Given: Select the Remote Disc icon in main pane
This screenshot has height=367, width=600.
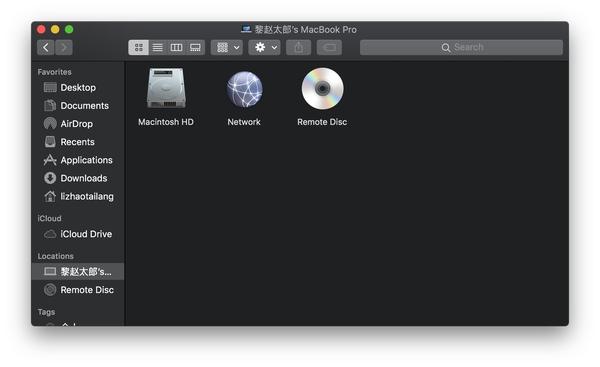Looking at the screenshot, I should pos(323,88).
